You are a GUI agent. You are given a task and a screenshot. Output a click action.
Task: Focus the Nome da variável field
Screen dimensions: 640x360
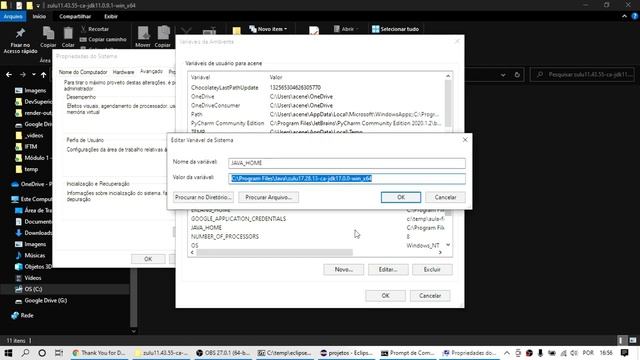347,163
